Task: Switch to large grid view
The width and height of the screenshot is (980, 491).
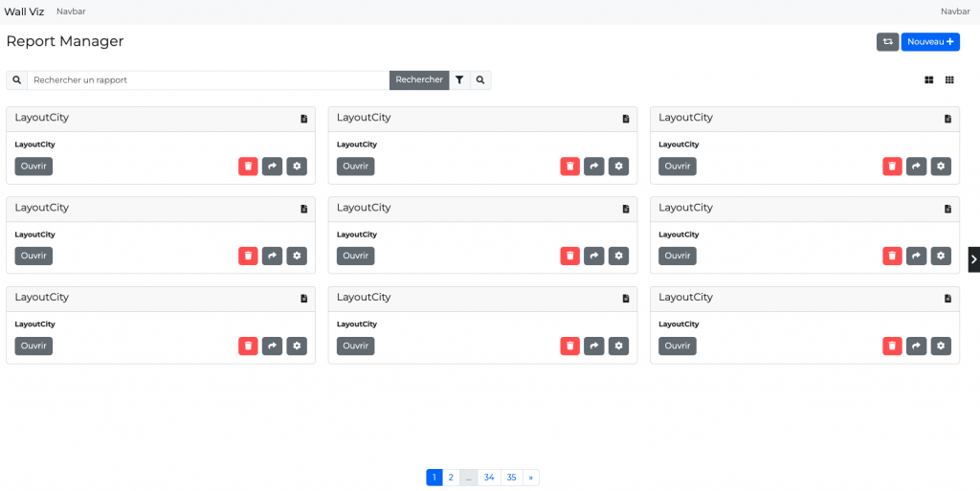Action: (928, 80)
